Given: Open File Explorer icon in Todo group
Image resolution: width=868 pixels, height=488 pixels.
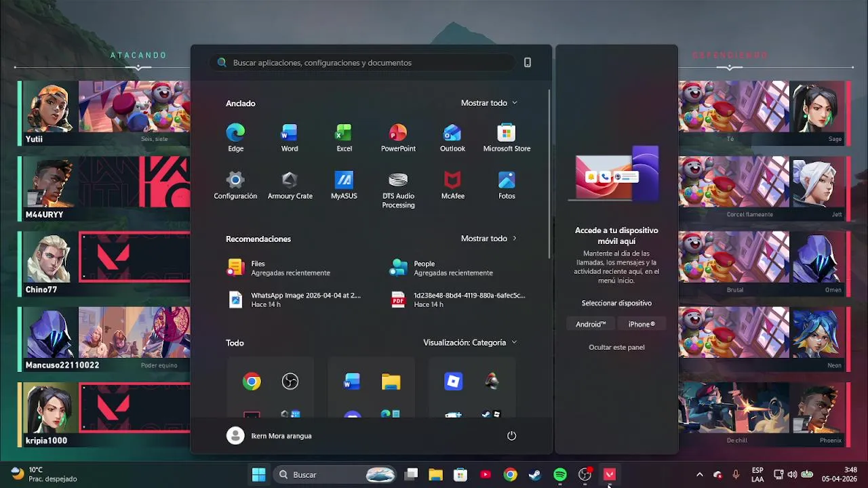Looking at the screenshot, I should [x=391, y=382].
